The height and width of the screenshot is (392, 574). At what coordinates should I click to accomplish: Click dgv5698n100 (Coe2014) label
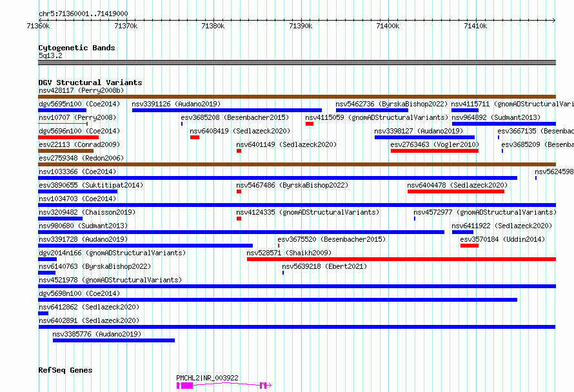click(x=79, y=293)
